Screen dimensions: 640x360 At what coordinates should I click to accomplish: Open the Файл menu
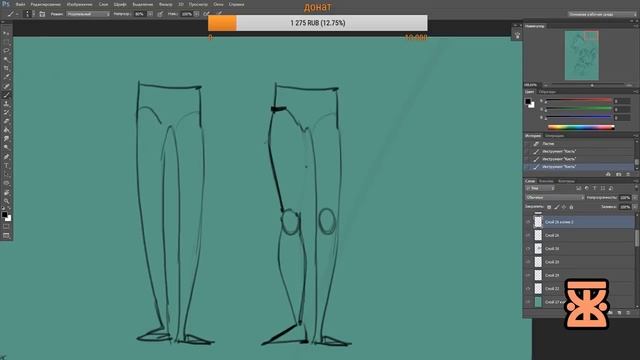20,4
